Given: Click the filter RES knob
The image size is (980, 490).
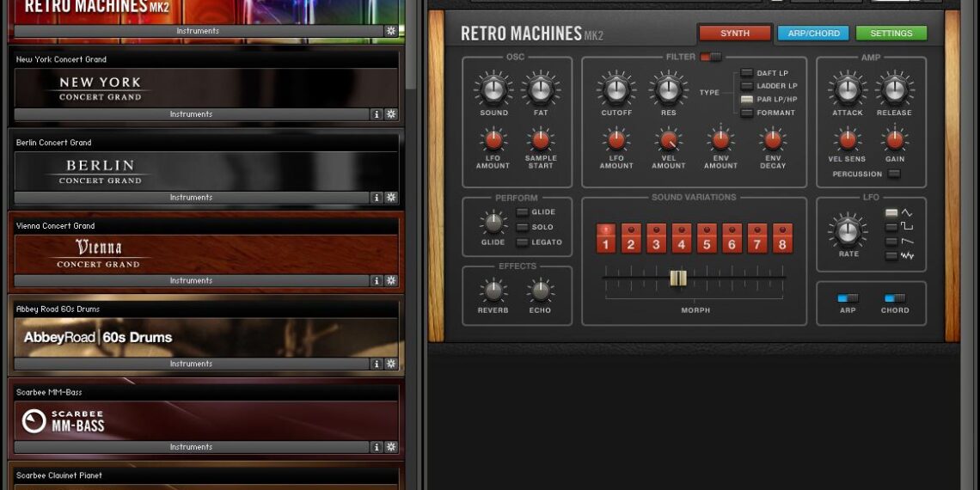Looking at the screenshot, I should (668, 89).
